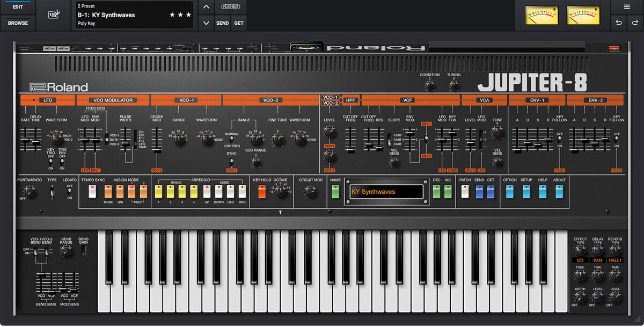Set the Pulse Width mod source selector
Screen dimensions: 644x327
coord(134,139)
